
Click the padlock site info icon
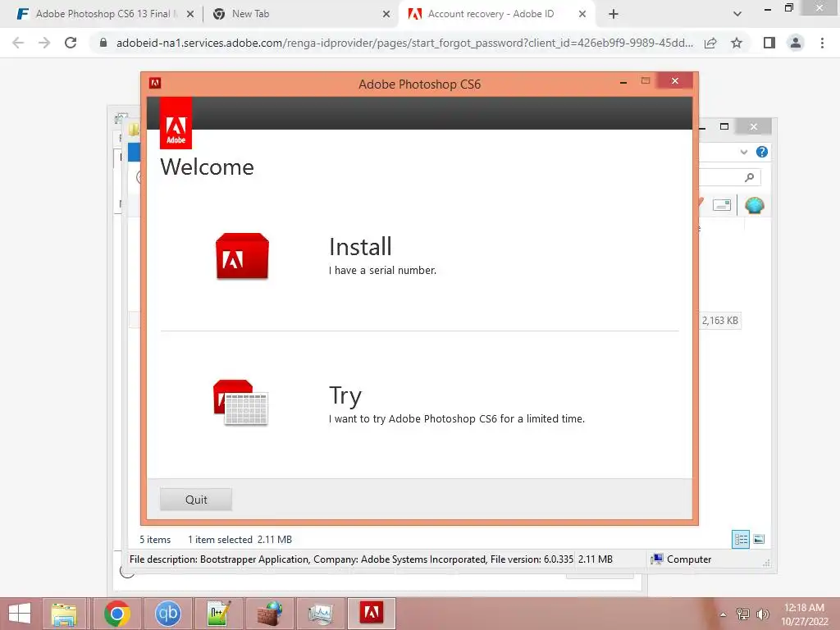[103, 43]
